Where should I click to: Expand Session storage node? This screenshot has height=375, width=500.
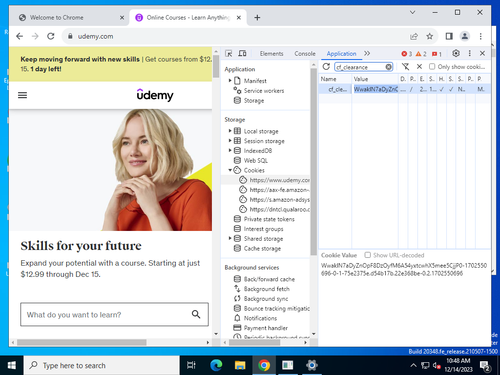coord(230,141)
